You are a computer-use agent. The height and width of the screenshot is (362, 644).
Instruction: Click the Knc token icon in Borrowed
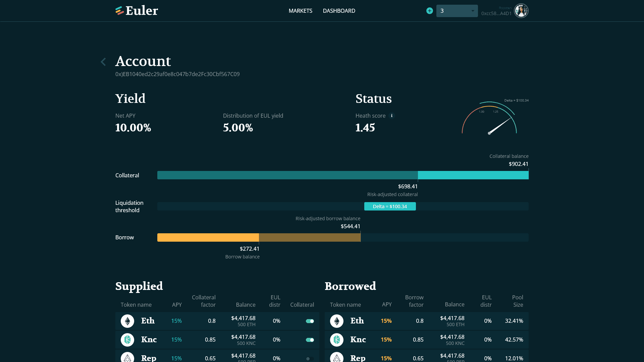point(336,340)
